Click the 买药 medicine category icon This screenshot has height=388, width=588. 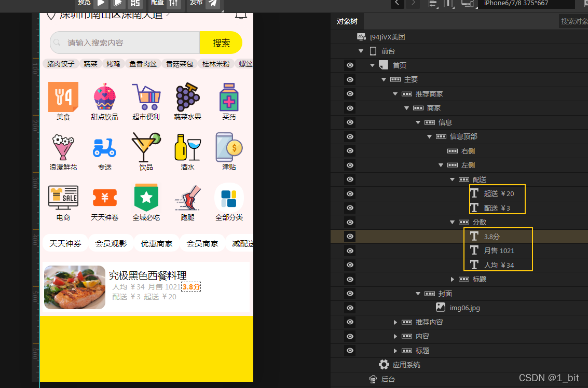pos(229,98)
